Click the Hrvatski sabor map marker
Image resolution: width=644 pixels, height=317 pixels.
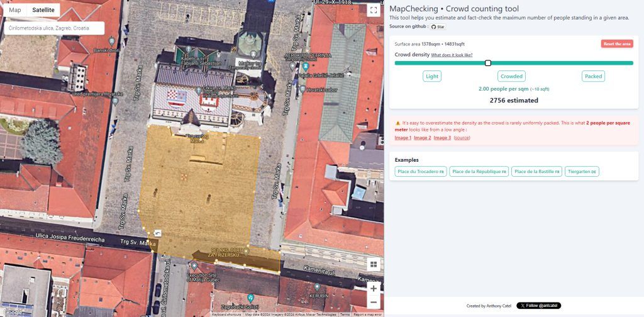(302, 90)
